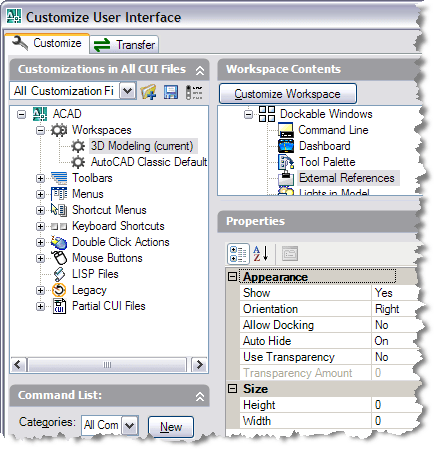The width and height of the screenshot is (434, 449).
Task: Click the Customize User Interface title icon
Action: (14, 16)
